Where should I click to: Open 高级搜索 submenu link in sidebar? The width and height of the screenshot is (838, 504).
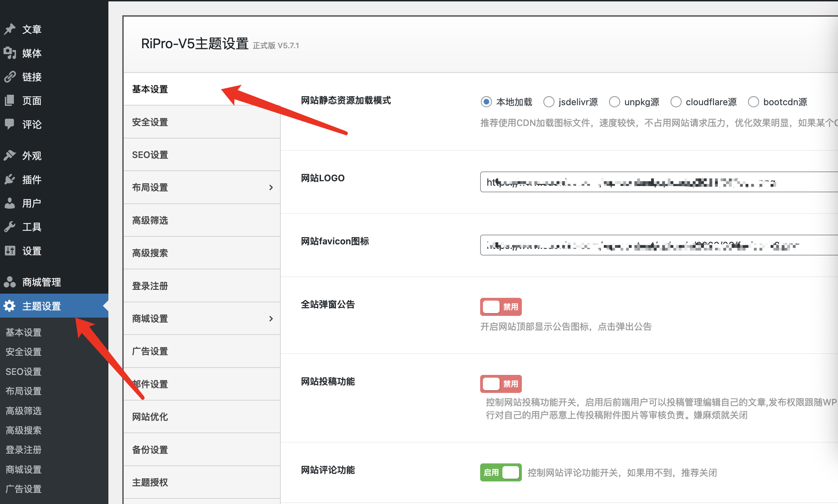pos(24,430)
